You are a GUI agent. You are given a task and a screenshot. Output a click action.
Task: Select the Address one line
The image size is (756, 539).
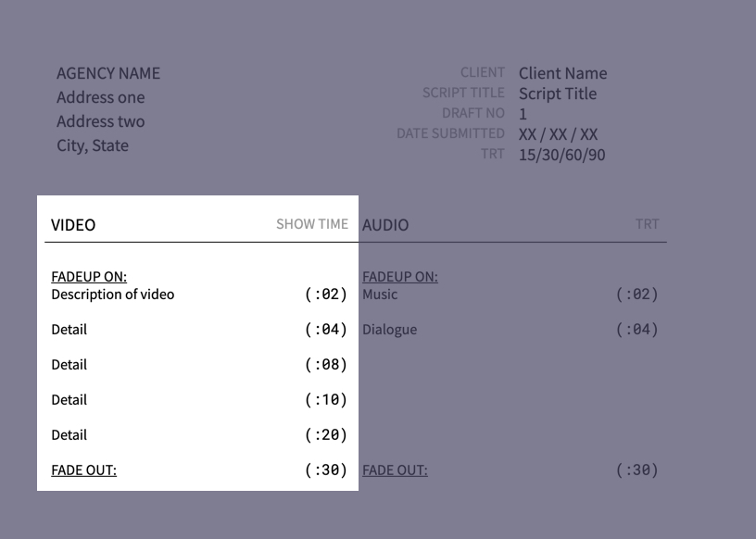point(100,97)
